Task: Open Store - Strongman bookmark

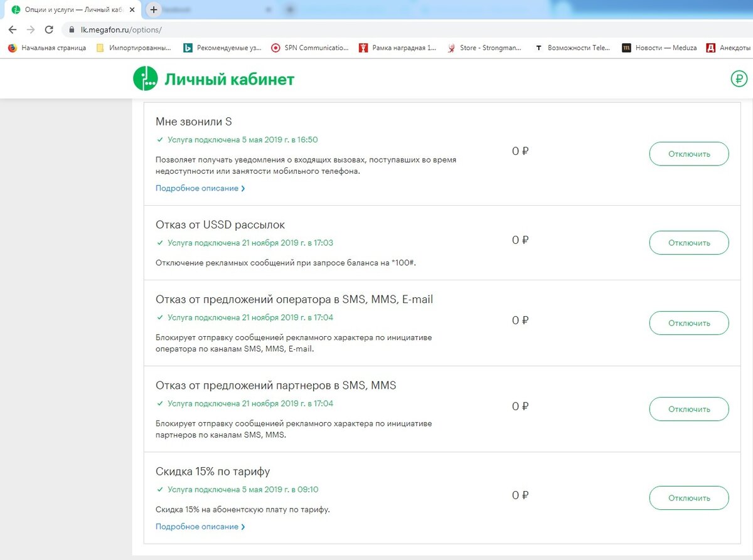Action: click(484, 48)
